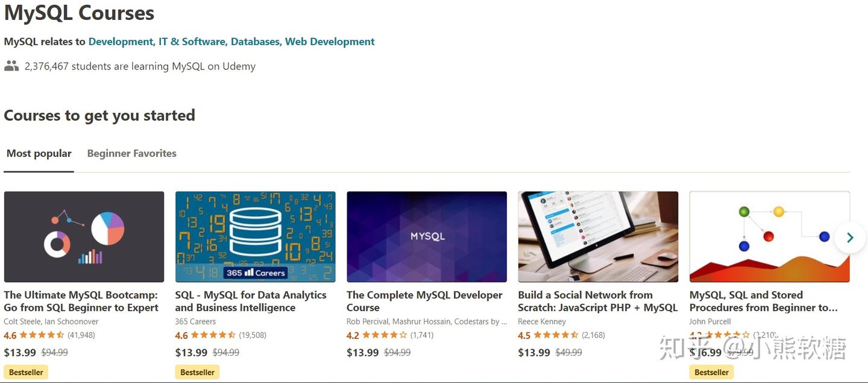Viewport: 868px width, 383px height.
Task: Open the Development category link
Action: click(121, 42)
